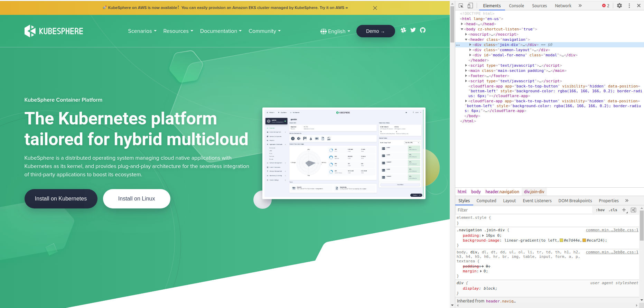Viewport: 644px width, 308px height.
Task: Expand the footer node
Action: coord(466,76)
